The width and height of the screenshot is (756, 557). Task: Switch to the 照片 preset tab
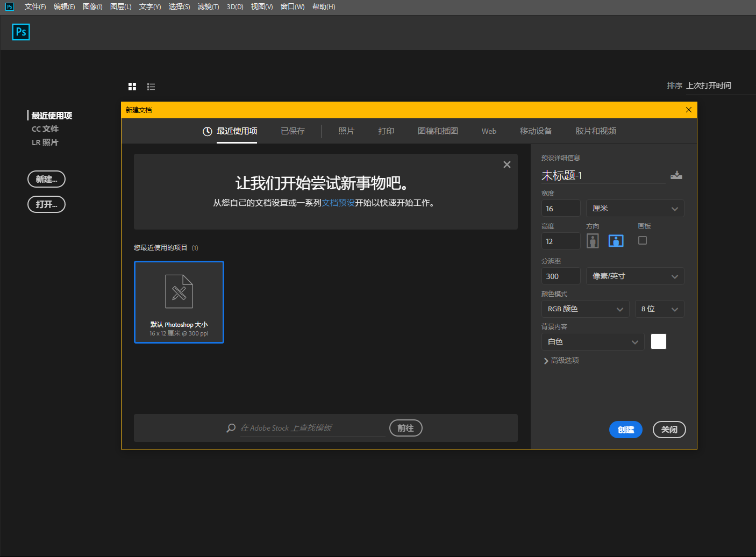tap(346, 131)
